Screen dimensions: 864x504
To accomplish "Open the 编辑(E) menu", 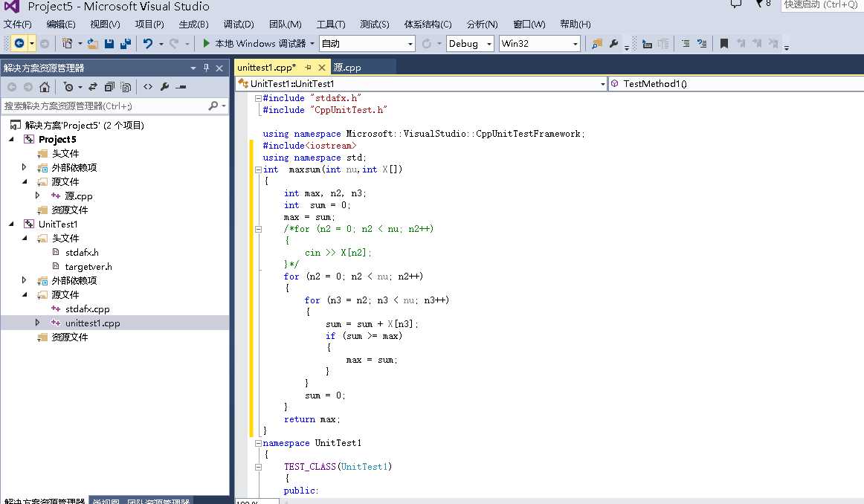I will (x=61, y=25).
